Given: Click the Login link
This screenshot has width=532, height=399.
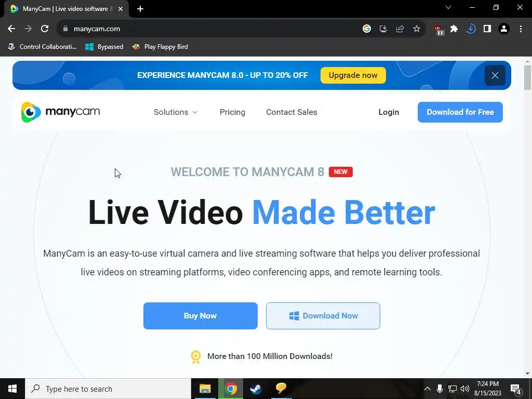Looking at the screenshot, I should coord(389,112).
